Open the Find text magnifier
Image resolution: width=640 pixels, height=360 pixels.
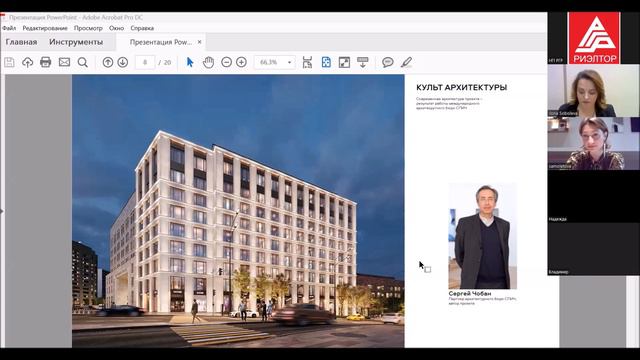[82, 62]
